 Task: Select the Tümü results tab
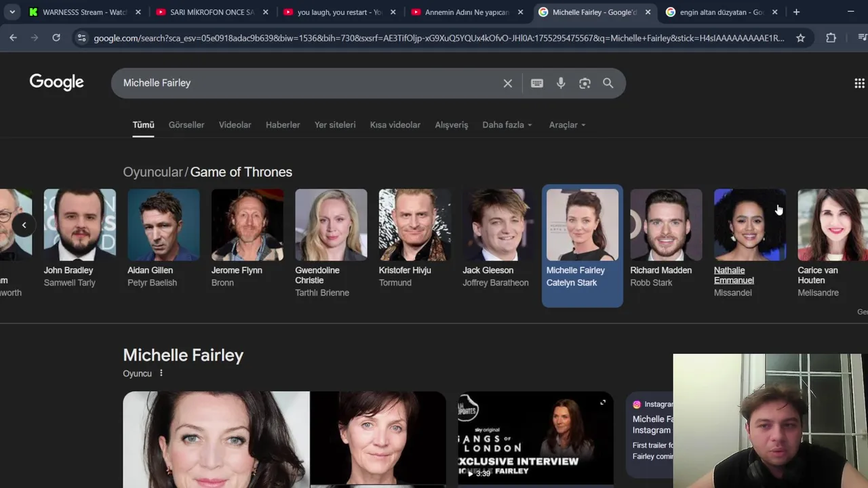pyautogui.click(x=144, y=125)
